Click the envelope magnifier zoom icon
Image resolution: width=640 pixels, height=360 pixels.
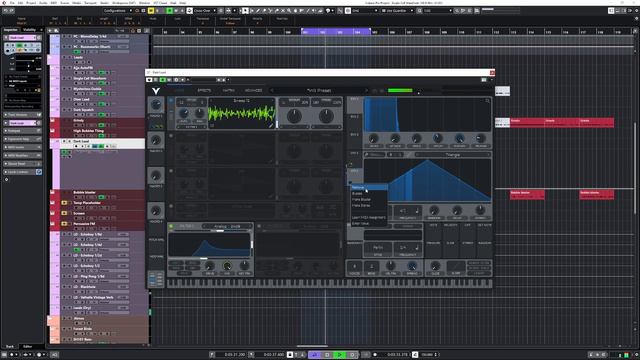click(x=487, y=100)
